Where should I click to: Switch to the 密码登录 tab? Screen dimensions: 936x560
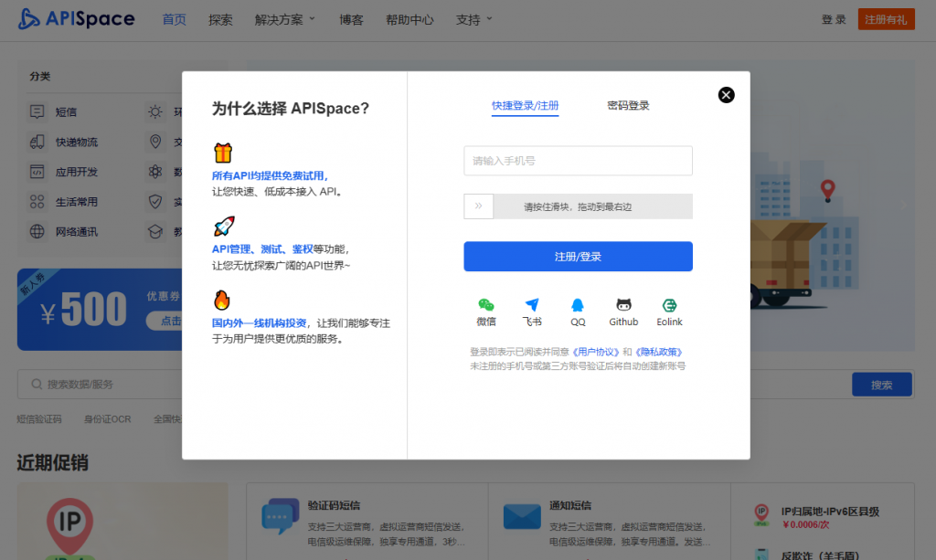(628, 106)
